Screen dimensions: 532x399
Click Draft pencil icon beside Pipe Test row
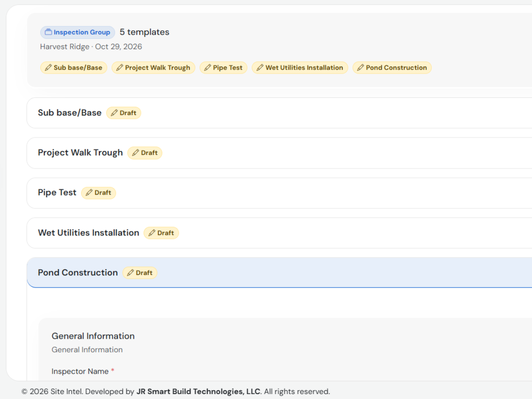89,193
